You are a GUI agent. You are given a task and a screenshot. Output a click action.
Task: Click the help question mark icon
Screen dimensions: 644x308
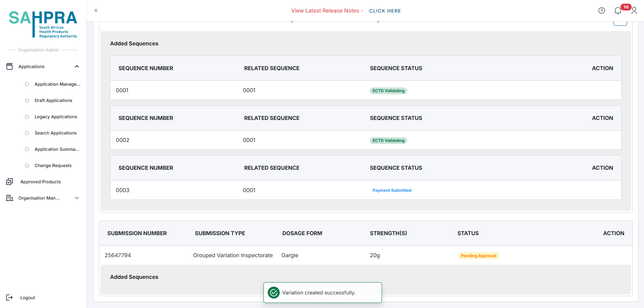[601, 11]
